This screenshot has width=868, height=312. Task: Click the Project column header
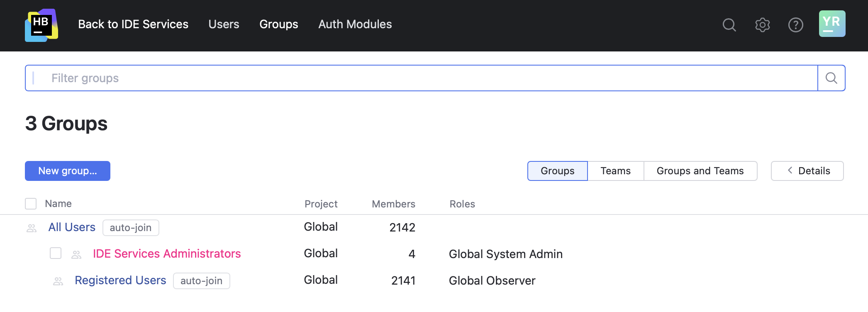321,204
